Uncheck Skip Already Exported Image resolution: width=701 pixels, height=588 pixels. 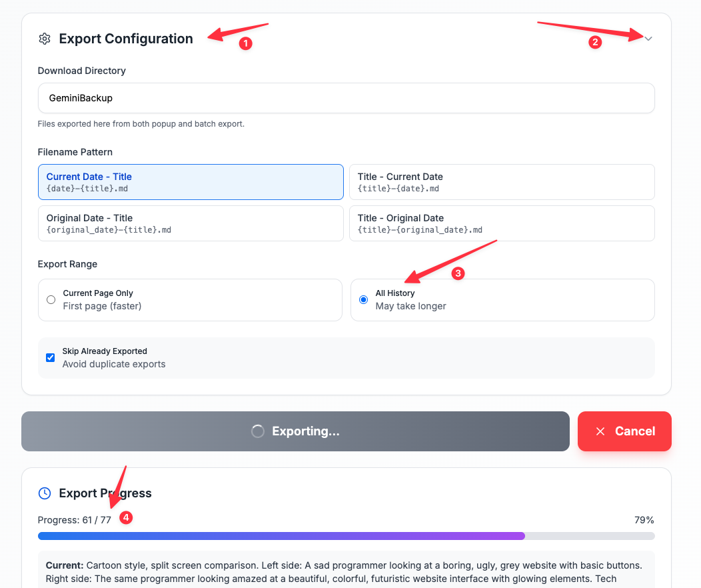click(x=50, y=357)
